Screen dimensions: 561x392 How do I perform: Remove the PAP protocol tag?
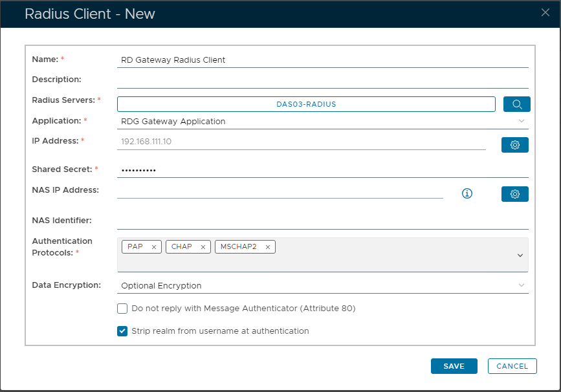click(x=154, y=247)
